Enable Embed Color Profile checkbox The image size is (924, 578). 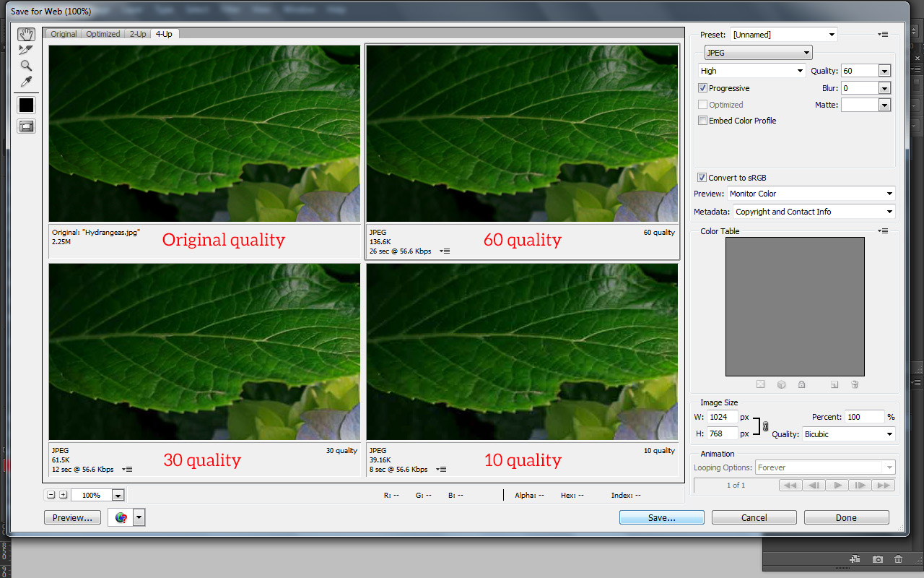[x=703, y=121]
